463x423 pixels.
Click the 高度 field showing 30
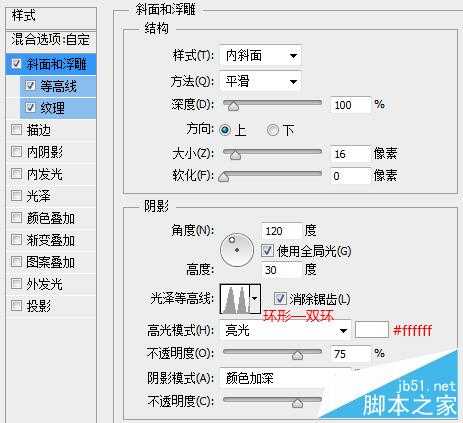point(282,269)
